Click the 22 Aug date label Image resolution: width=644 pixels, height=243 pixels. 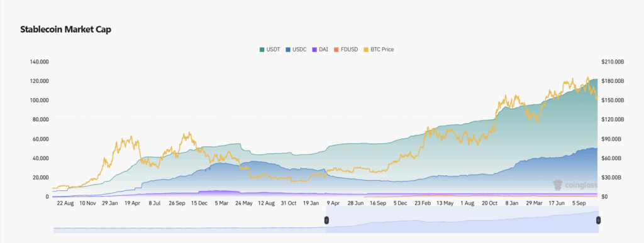(x=65, y=203)
